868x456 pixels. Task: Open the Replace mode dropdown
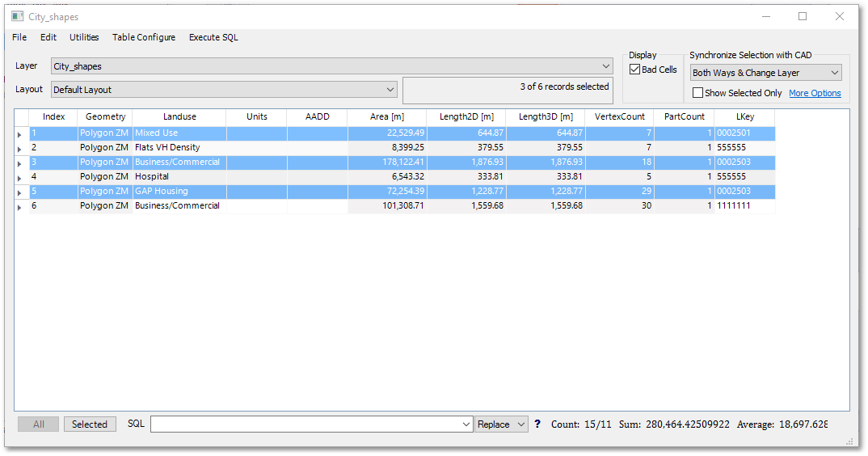click(501, 424)
